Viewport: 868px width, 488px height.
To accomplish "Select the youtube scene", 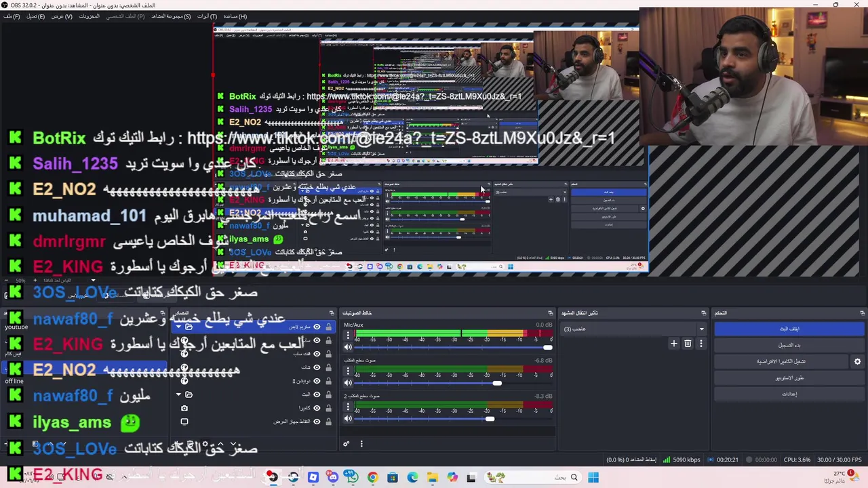I will click(x=16, y=327).
